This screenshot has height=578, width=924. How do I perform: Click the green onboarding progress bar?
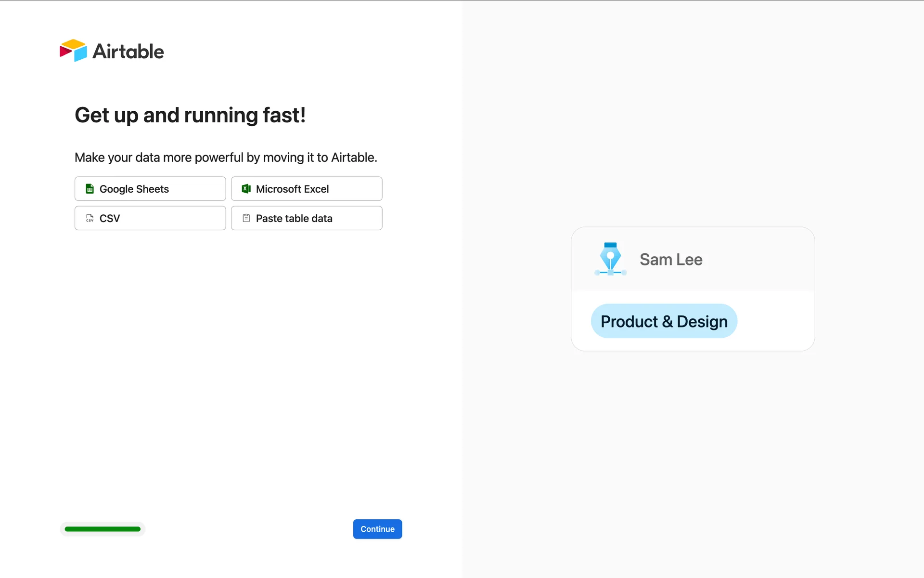[103, 529]
